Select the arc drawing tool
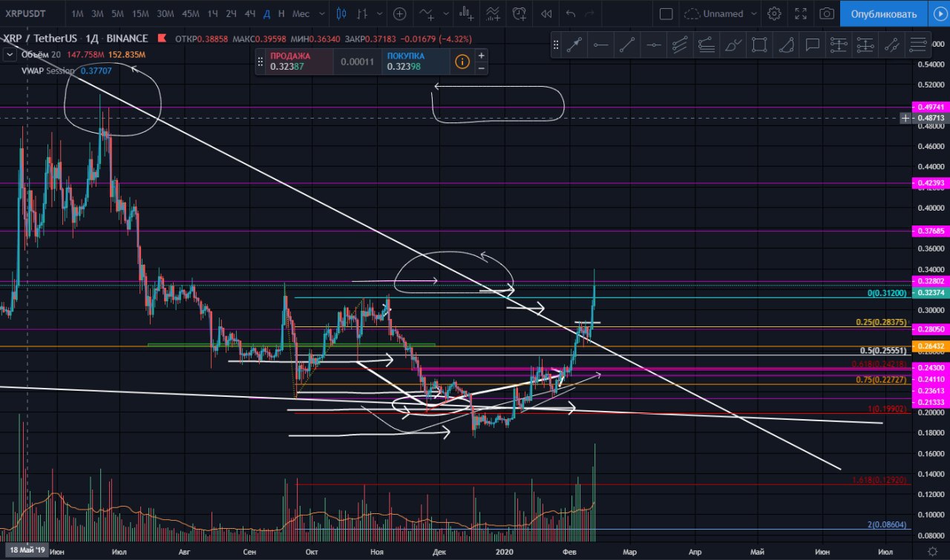Image resolution: width=950 pixels, height=560 pixels. click(786, 45)
